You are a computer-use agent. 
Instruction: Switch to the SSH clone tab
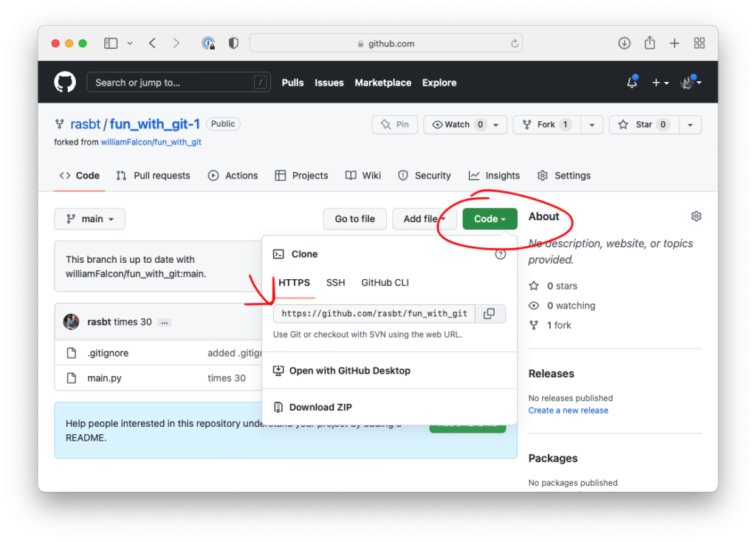pyautogui.click(x=336, y=282)
